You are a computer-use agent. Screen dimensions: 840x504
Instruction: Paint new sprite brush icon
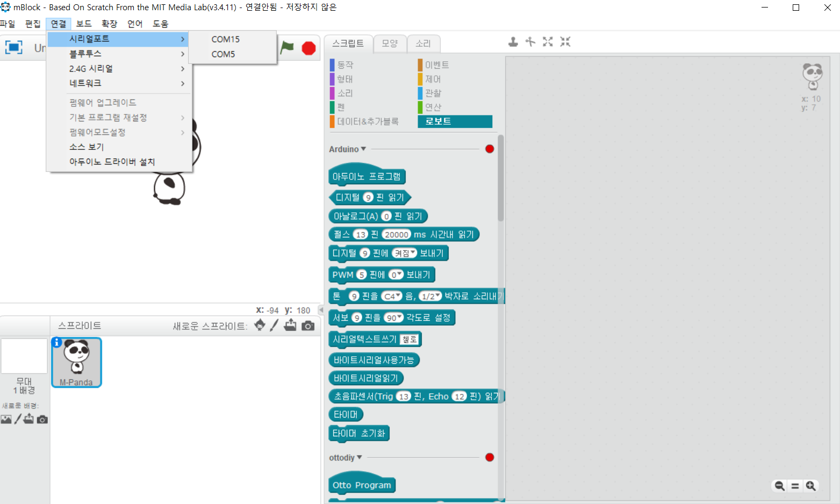pyautogui.click(x=274, y=325)
